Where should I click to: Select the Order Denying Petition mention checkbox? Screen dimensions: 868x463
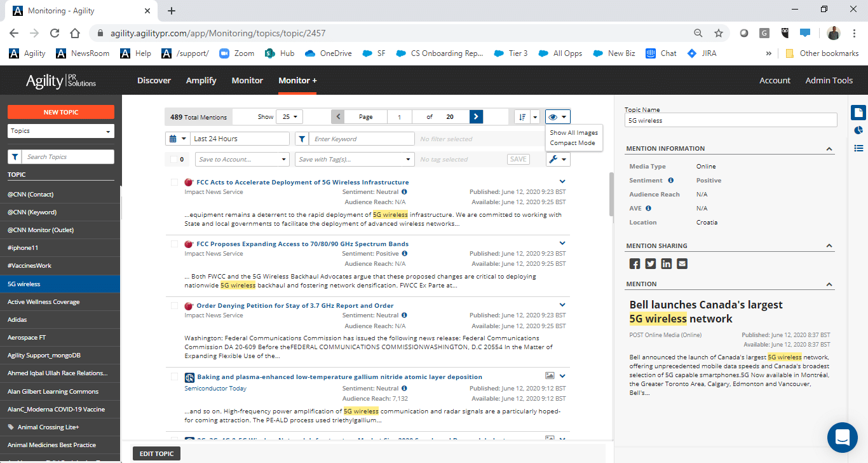pyautogui.click(x=174, y=305)
